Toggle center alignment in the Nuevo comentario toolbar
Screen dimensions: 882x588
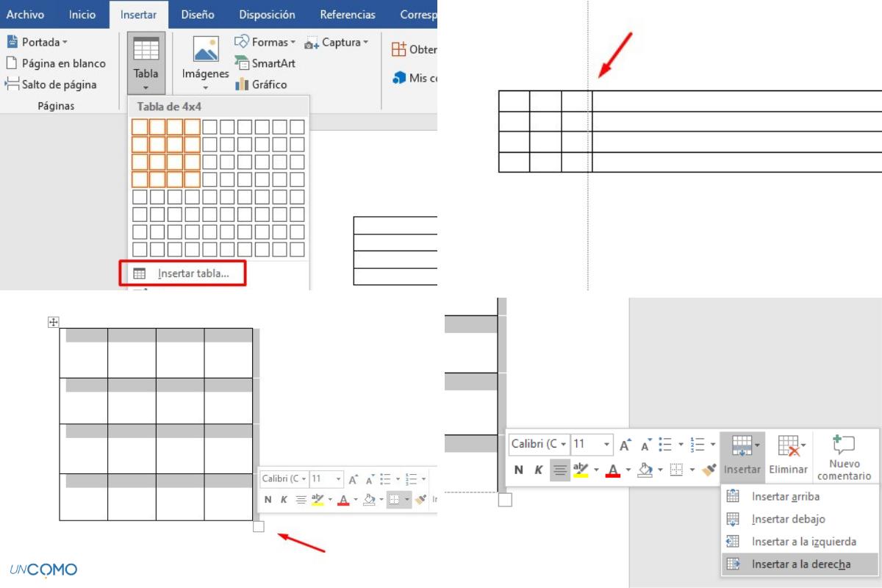pyautogui.click(x=559, y=470)
